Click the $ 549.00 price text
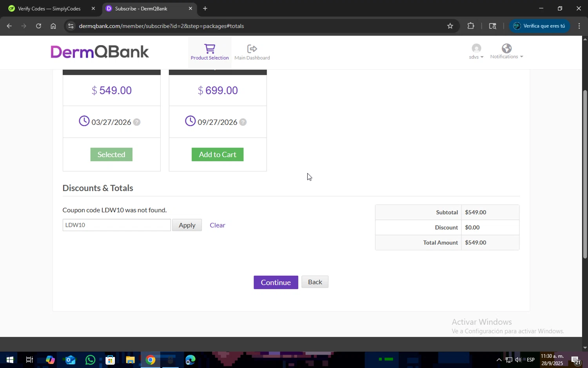 pos(111,91)
